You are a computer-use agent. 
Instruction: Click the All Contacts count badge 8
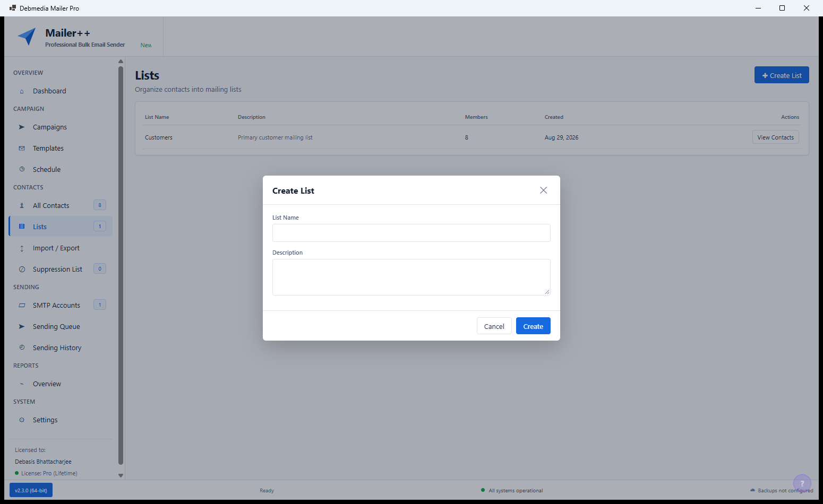pos(100,205)
